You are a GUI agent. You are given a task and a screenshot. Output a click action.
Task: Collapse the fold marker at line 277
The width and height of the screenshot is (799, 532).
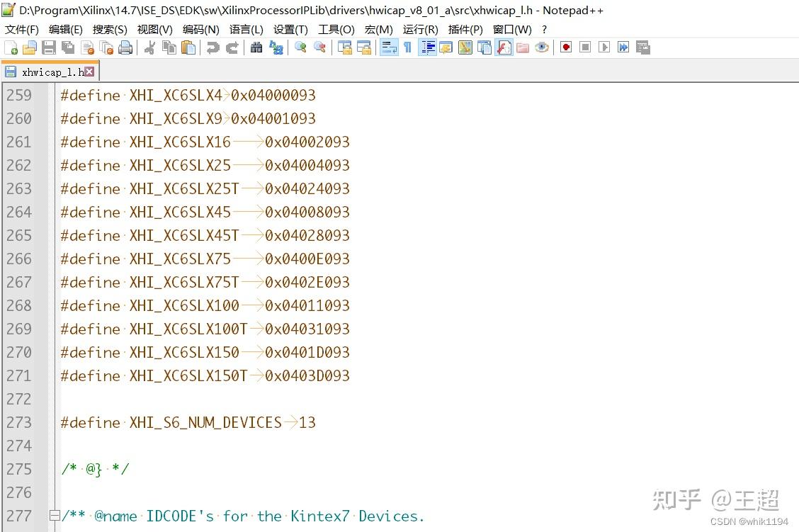pyautogui.click(x=55, y=516)
